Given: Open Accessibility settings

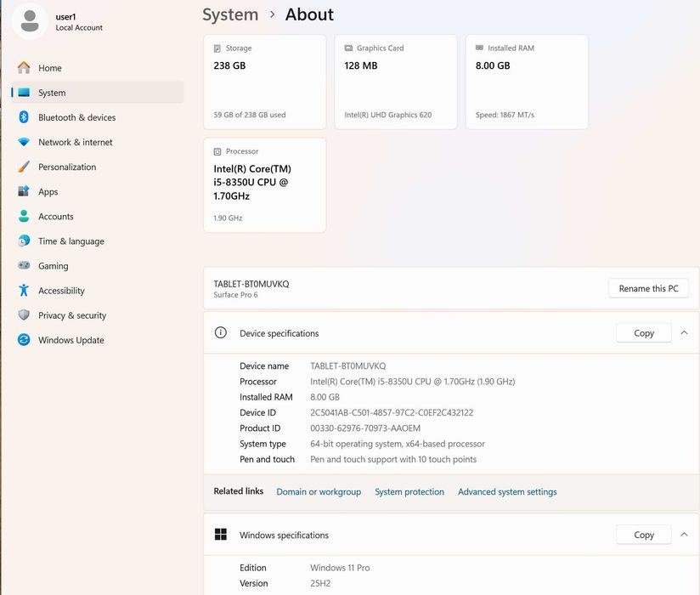Looking at the screenshot, I should click(98, 291).
